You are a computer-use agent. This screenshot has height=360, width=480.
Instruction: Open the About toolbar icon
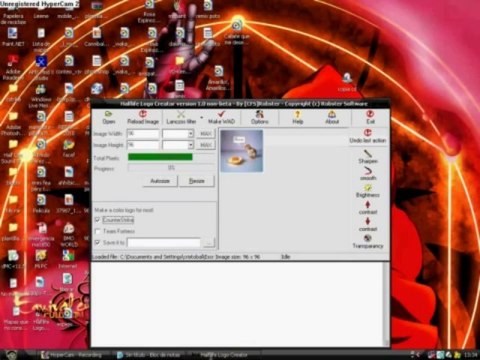pyautogui.click(x=332, y=117)
